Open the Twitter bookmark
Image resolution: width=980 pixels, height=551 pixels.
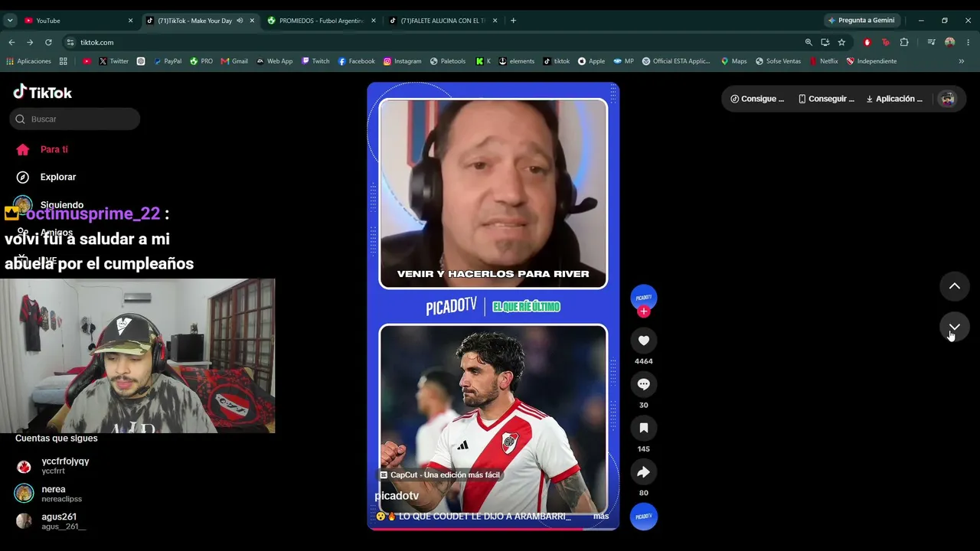[113, 61]
